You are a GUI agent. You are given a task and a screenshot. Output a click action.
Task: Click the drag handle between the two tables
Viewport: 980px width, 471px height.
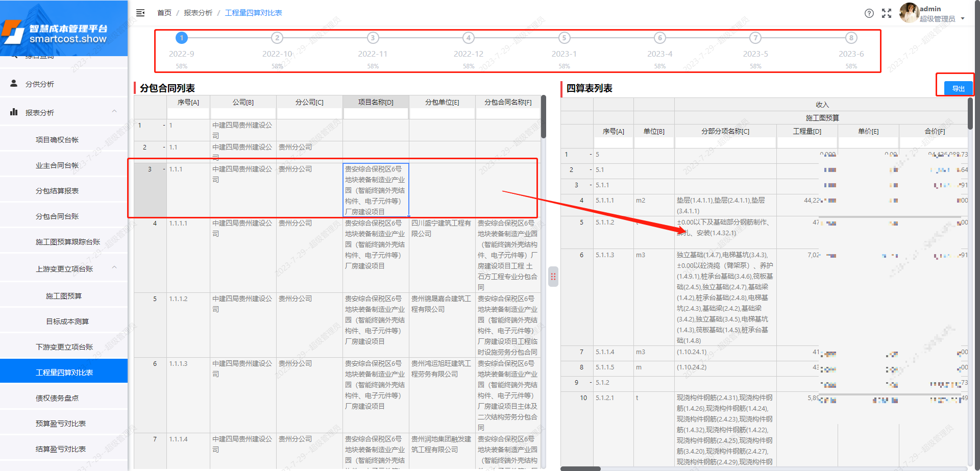pos(553,277)
